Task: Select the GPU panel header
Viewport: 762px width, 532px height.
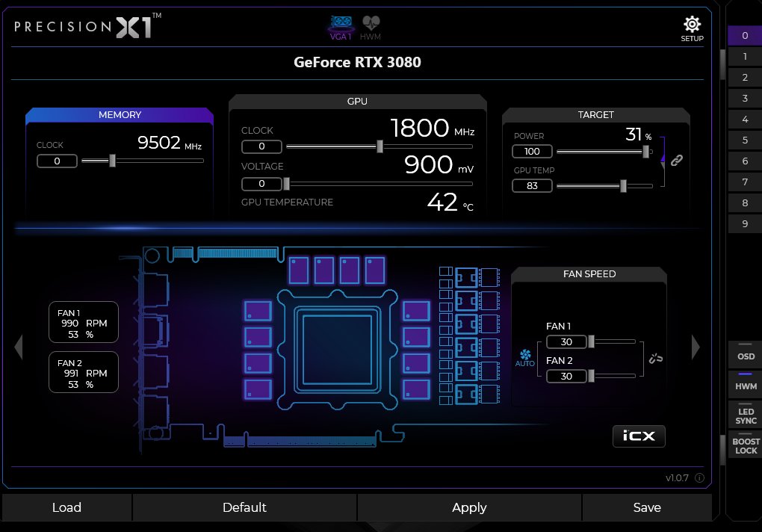Action: pos(357,101)
